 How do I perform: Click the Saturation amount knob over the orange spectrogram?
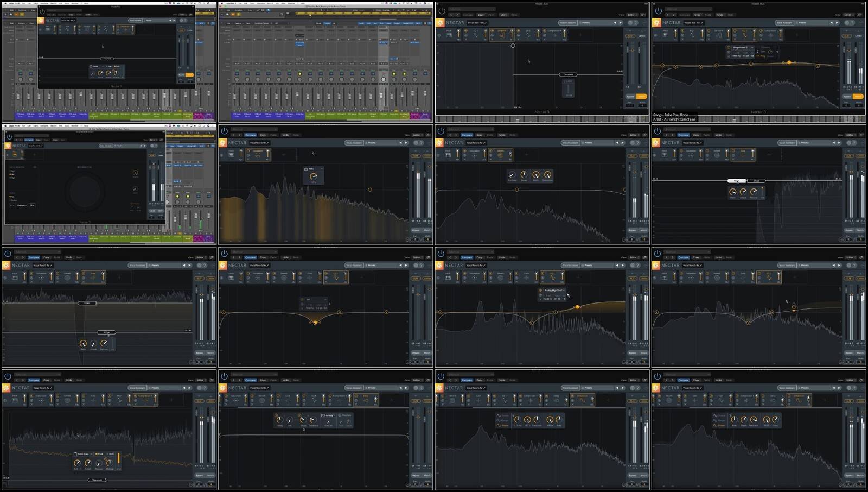313,176
